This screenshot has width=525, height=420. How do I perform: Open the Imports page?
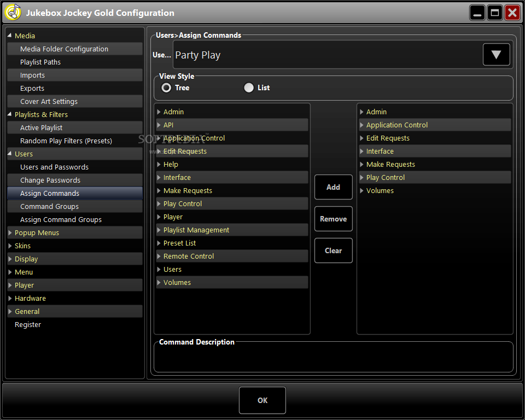point(75,75)
